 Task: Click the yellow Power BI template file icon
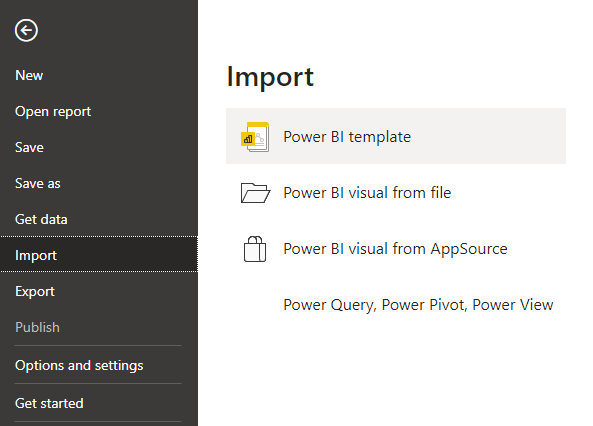click(x=255, y=137)
